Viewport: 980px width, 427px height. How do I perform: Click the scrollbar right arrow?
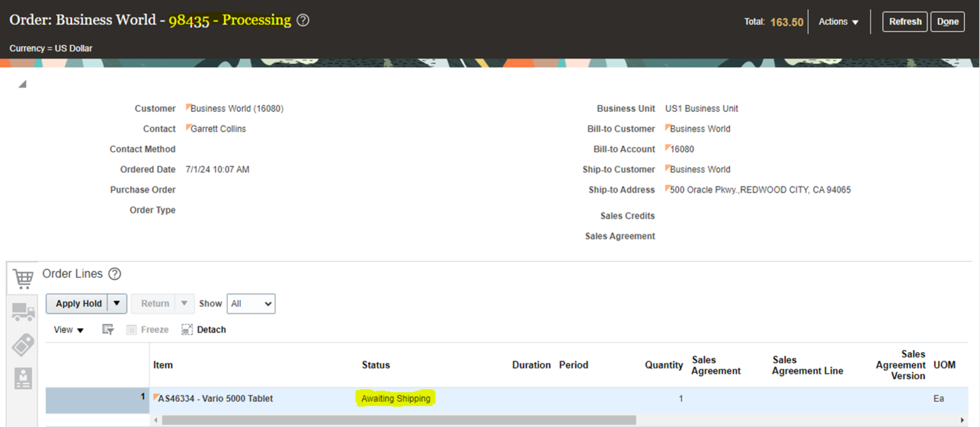[x=962, y=420]
